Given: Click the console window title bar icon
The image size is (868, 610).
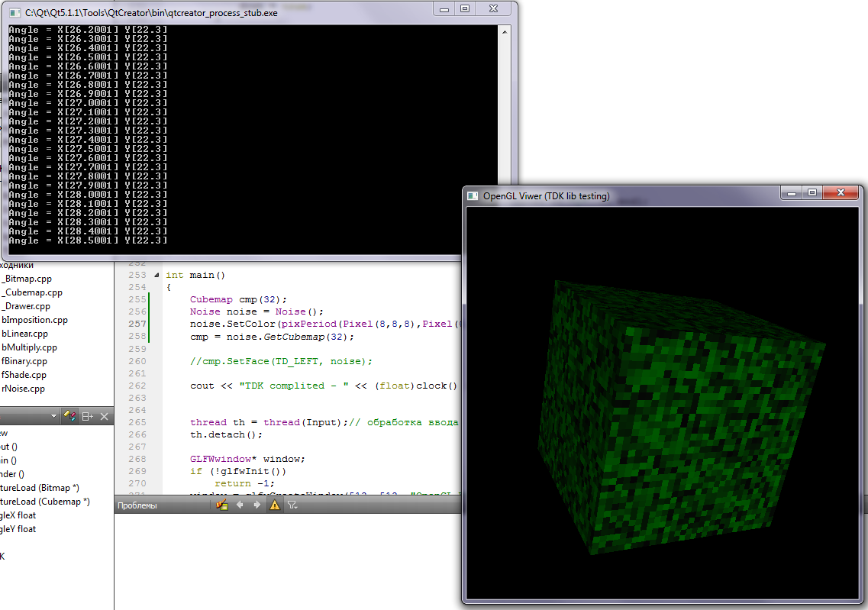Looking at the screenshot, I should (x=15, y=12).
